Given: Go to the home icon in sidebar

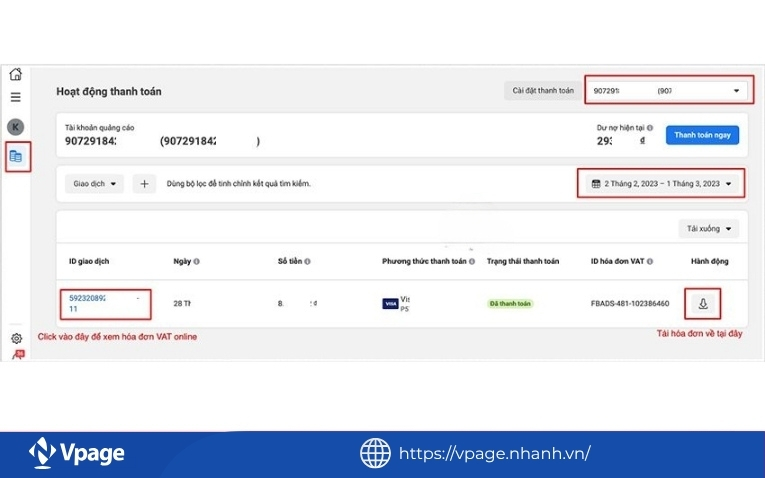Looking at the screenshot, I should (16, 74).
